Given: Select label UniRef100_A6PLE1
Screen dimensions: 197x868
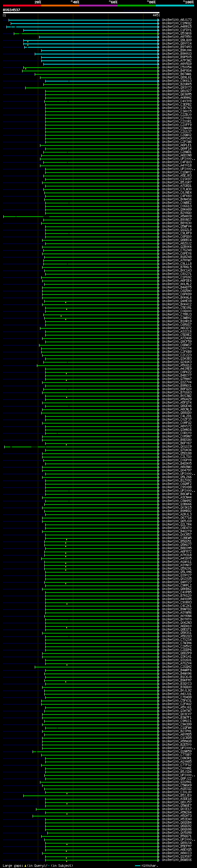Looking at the screenshot, I should point(177,145).
